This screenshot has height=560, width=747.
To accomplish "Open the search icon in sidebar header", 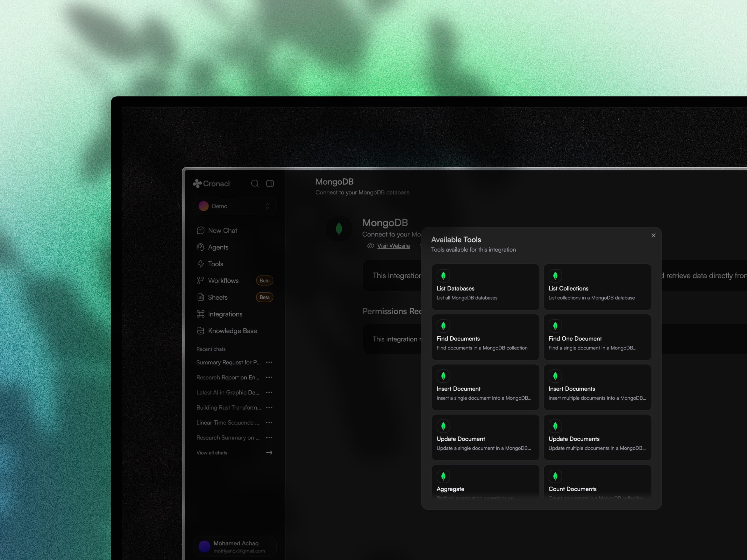I will tap(255, 184).
